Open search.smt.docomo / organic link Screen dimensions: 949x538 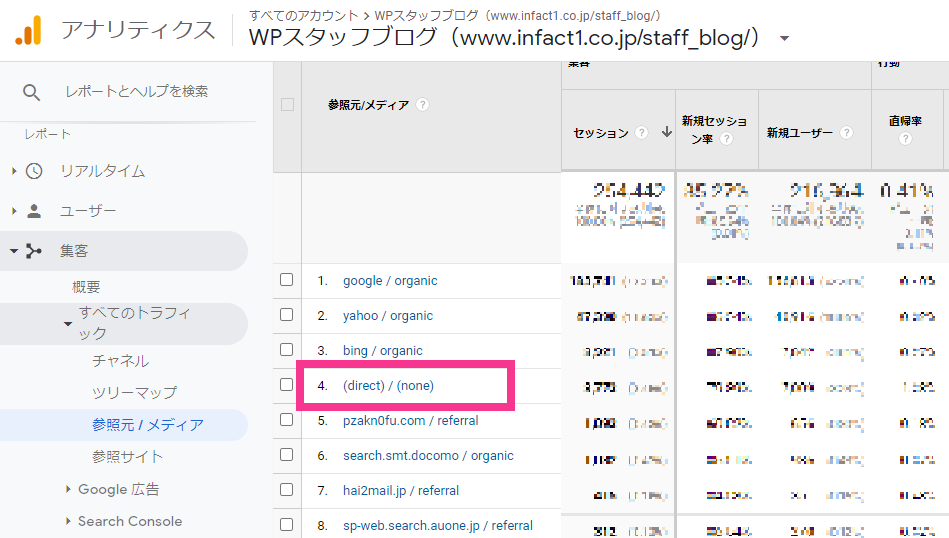(x=428, y=456)
